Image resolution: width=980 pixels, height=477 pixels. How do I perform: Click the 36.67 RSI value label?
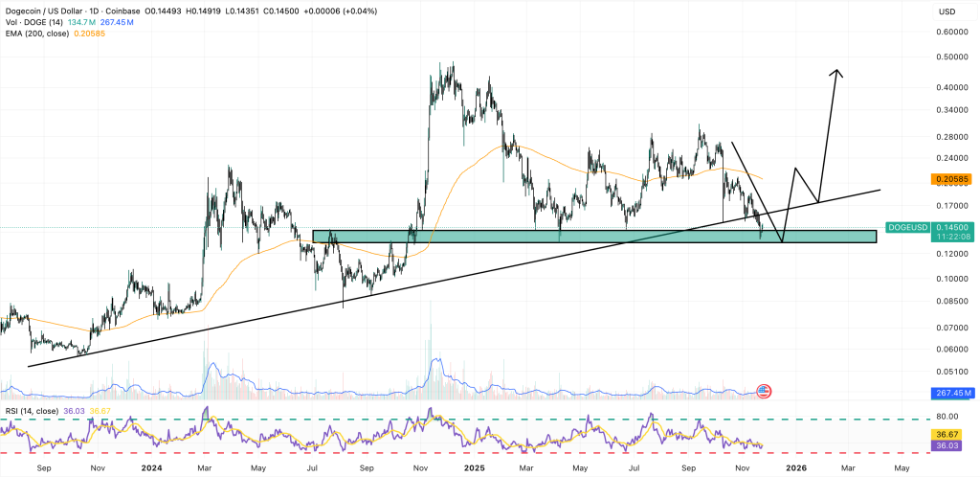coord(946,433)
